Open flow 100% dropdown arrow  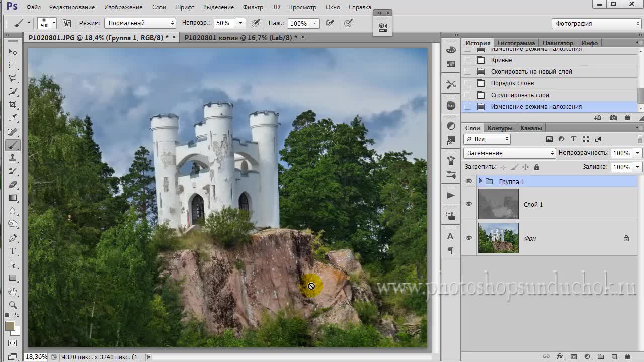click(x=315, y=23)
